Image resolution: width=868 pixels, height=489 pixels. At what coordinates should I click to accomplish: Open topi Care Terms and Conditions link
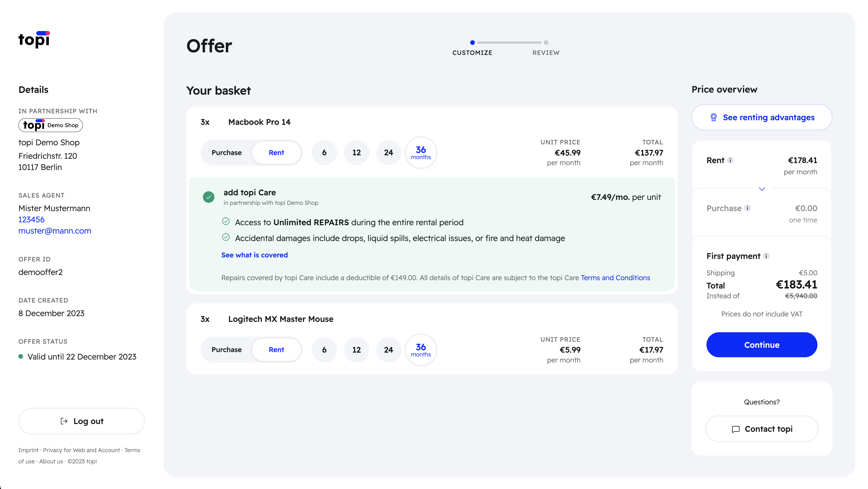coord(615,278)
